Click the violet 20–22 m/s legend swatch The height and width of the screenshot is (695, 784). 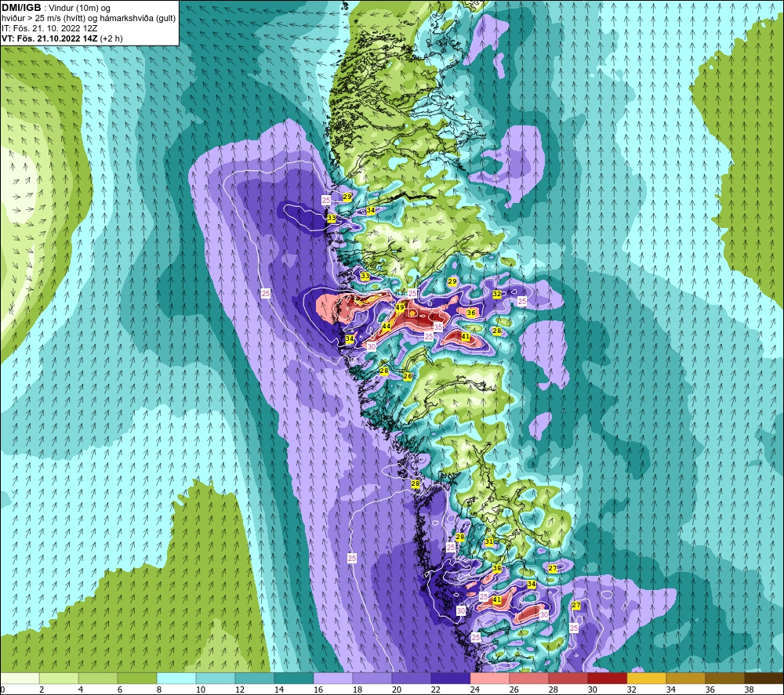point(411,678)
